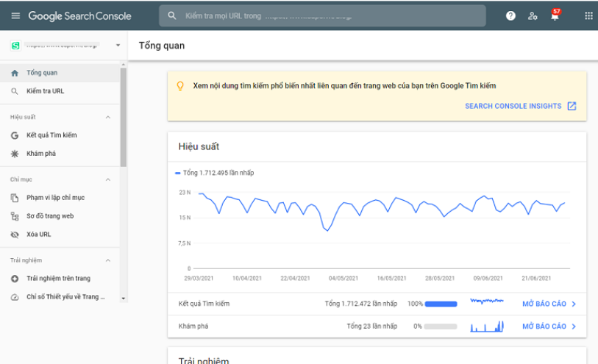Click the sidebar scroll up arrow

click(123, 65)
